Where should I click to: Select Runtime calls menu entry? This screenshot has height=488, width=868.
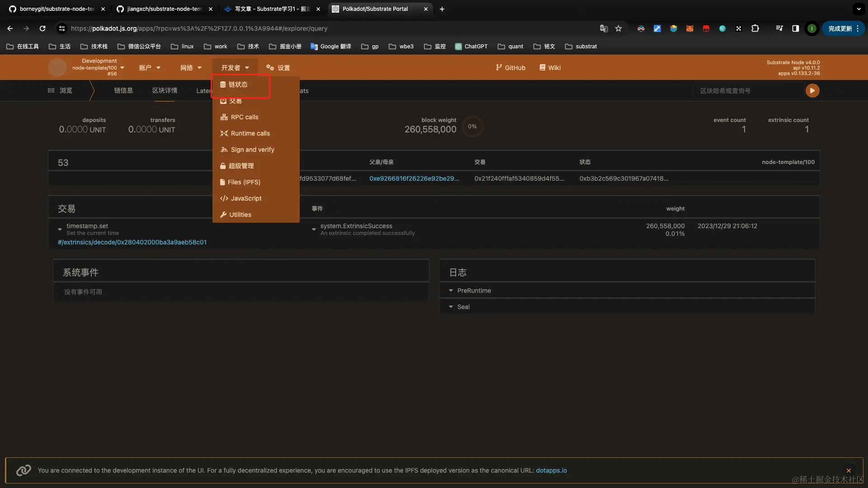(250, 133)
